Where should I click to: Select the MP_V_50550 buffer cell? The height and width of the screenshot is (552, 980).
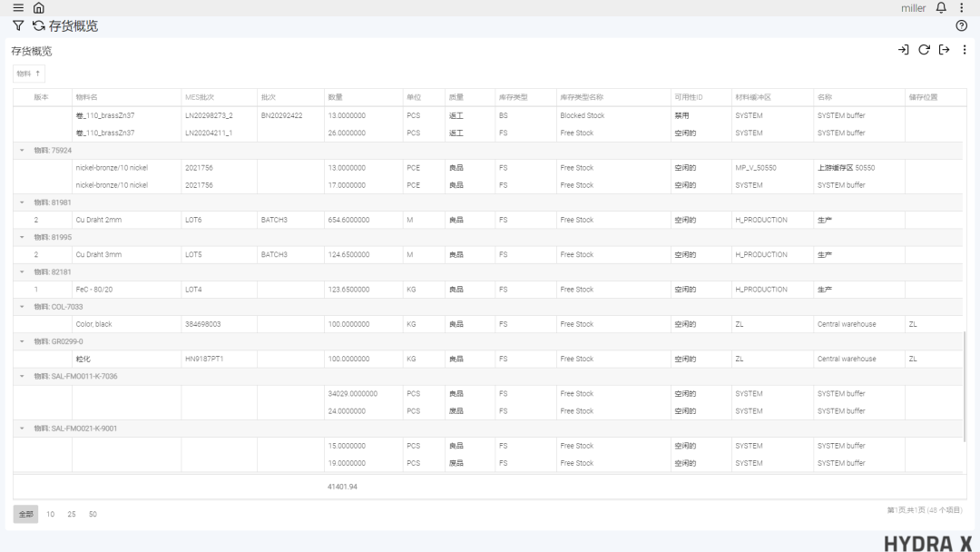coord(772,168)
